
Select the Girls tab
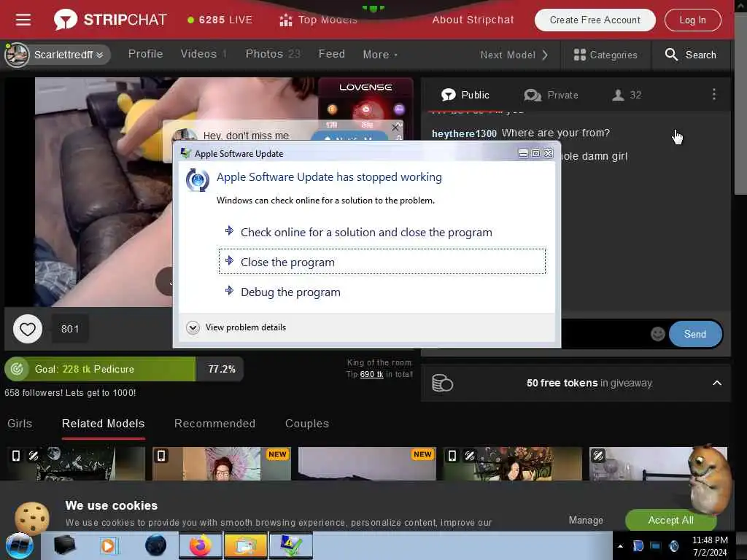(x=20, y=424)
